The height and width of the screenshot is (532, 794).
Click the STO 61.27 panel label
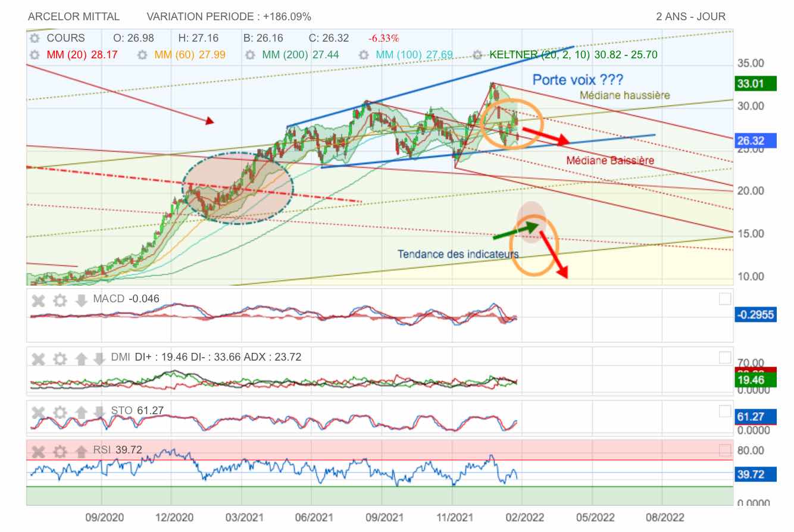(x=137, y=410)
